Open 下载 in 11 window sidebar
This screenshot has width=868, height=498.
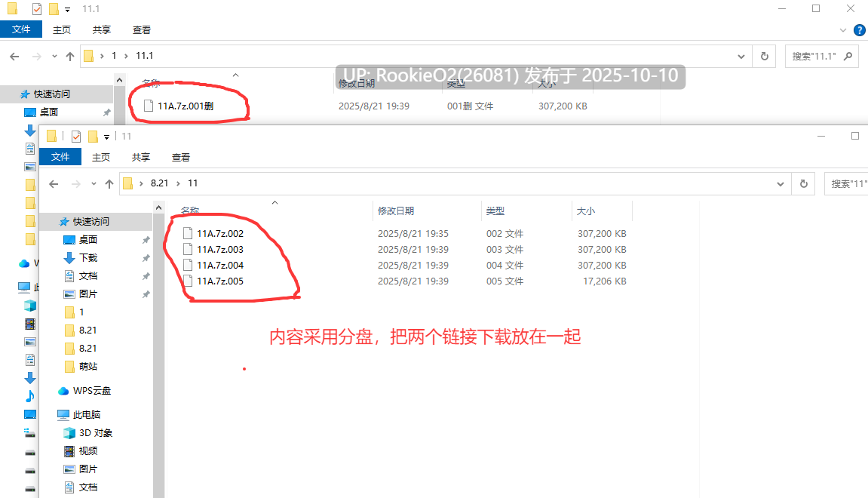tap(88, 257)
